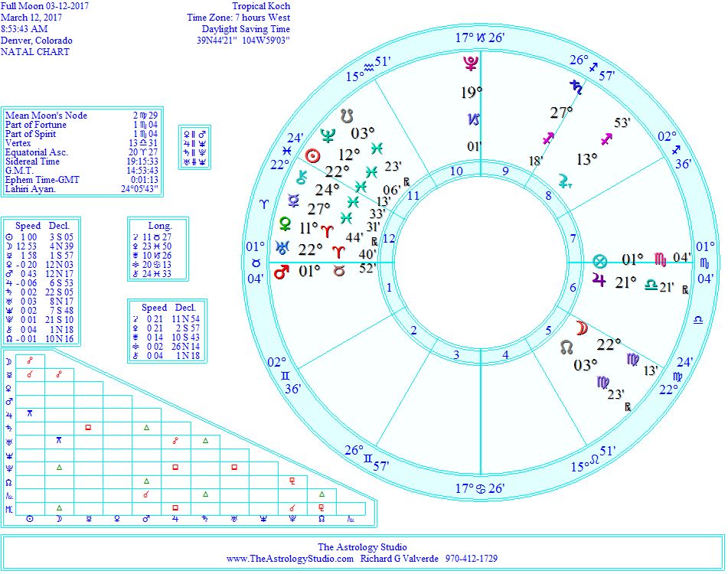The width and height of the screenshot is (728, 574).
Task: Click the Uranus glyph in the chart wheel
Action: [x=282, y=248]
